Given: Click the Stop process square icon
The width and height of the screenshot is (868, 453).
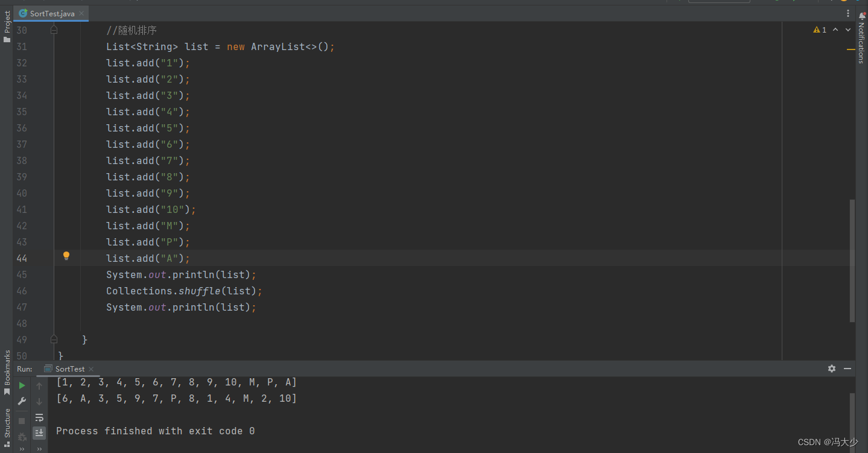Looking at the screenshot, I should pos(22,420).
